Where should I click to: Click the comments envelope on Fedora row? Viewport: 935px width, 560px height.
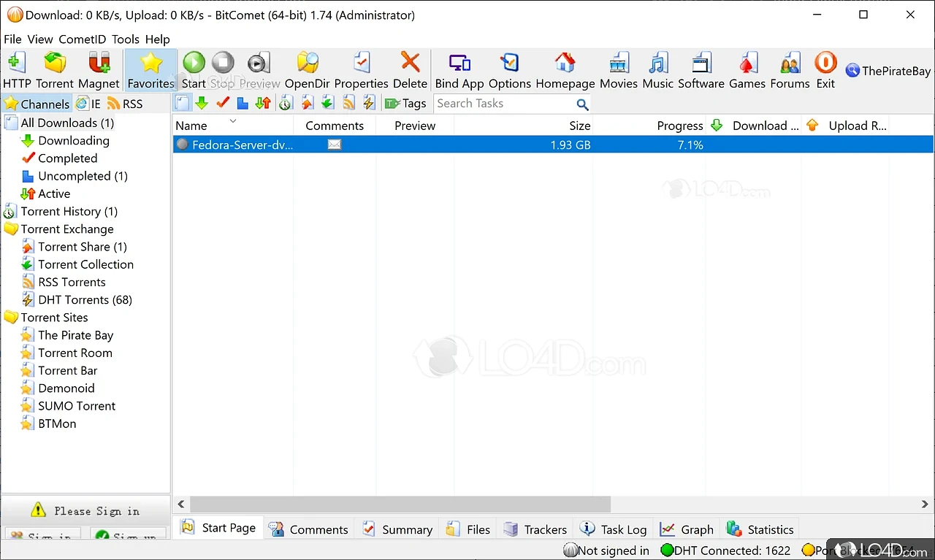(x=335, y=145)
